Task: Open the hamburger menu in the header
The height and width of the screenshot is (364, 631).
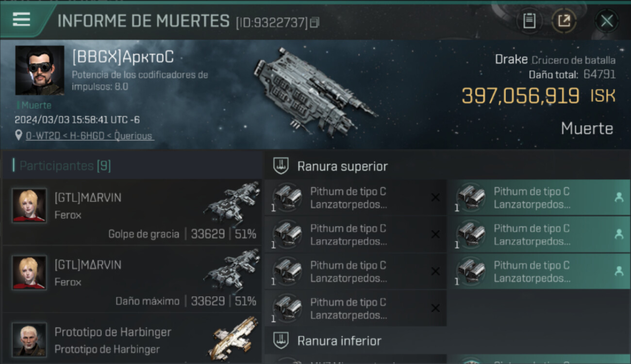Action: tap(21, 19)
